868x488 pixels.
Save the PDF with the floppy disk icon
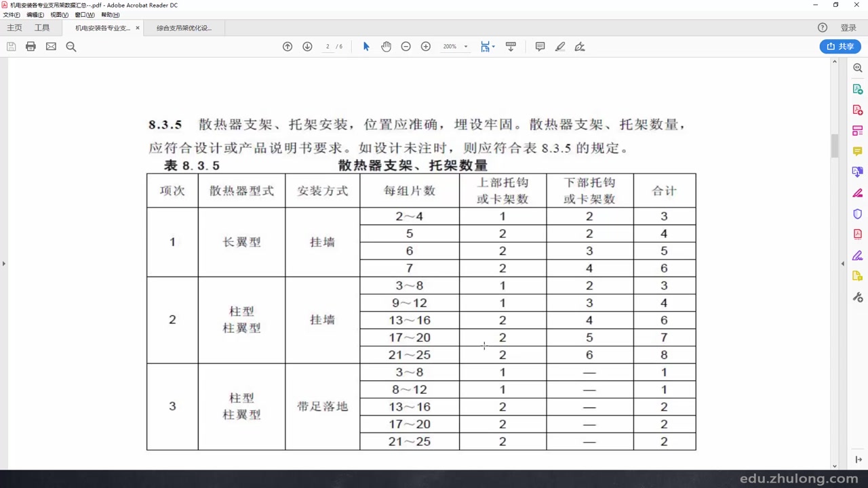pyautogui.click(x=11, y=47)
